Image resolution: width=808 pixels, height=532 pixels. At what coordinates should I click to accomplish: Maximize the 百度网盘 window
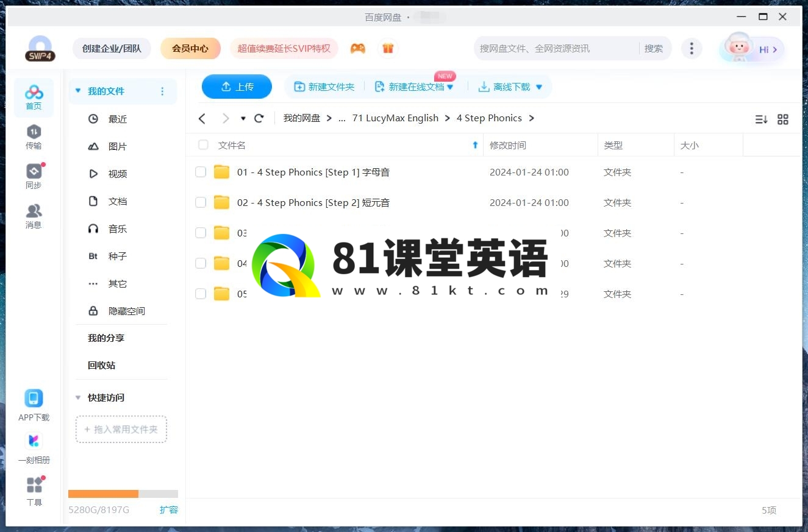tap(763, 17)
